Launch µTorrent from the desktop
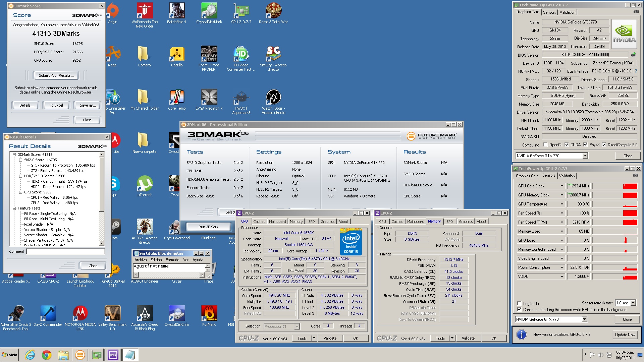The image size is (644, 362). tap(145, 186)
